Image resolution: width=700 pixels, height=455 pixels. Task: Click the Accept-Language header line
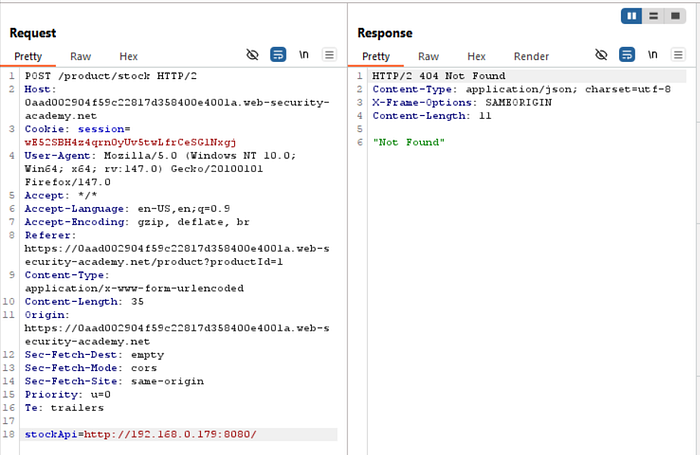(127, 209)
